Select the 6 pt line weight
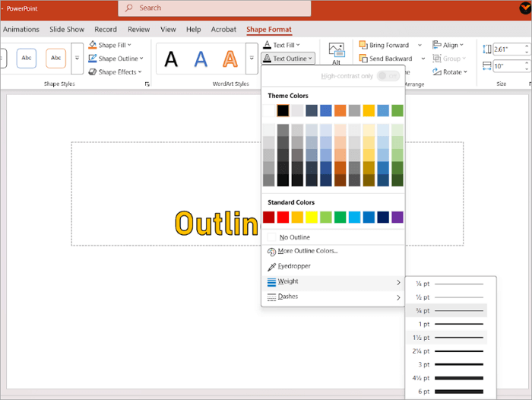Image resolution: width=532 pixels, height=400 pixels. (x=447, y=392)
